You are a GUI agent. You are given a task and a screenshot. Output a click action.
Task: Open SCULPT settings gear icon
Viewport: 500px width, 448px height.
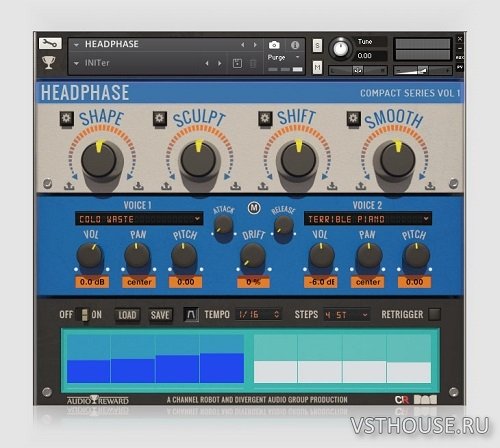160,119
